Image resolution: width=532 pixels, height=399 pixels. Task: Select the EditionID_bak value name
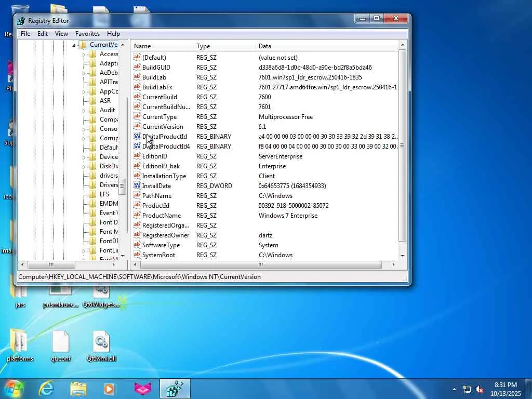pos(161,166)
